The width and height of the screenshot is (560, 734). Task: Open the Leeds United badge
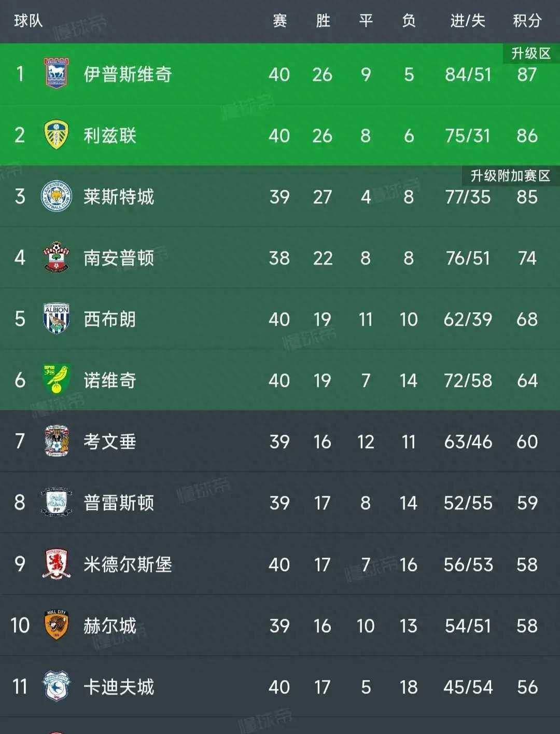point(57,135)
